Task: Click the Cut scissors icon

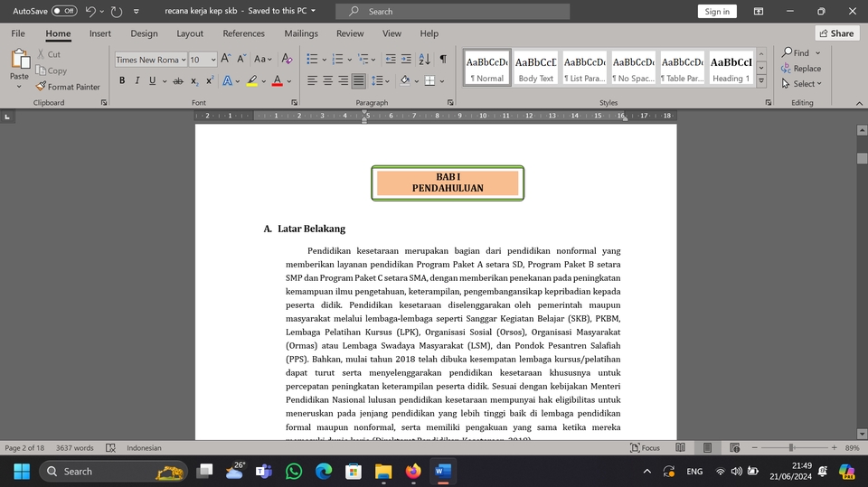Action: coord(41,54)
